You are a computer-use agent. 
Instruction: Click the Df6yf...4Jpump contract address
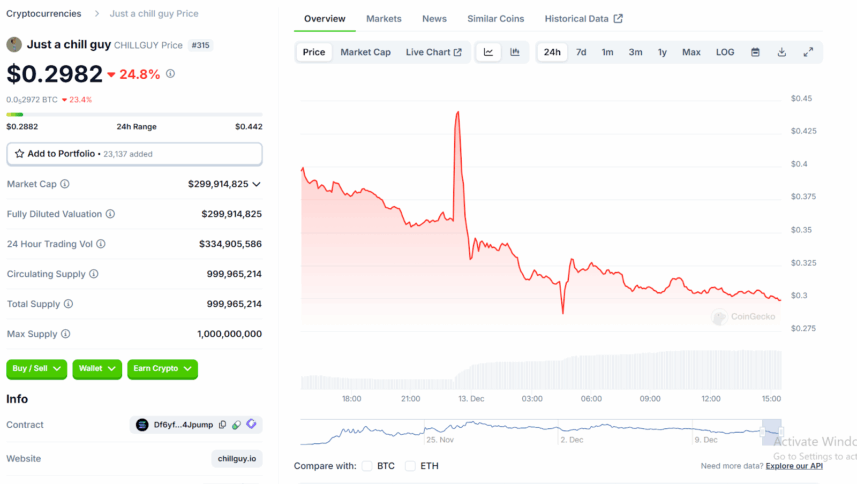pyautogui.click(x=183, y=424)
